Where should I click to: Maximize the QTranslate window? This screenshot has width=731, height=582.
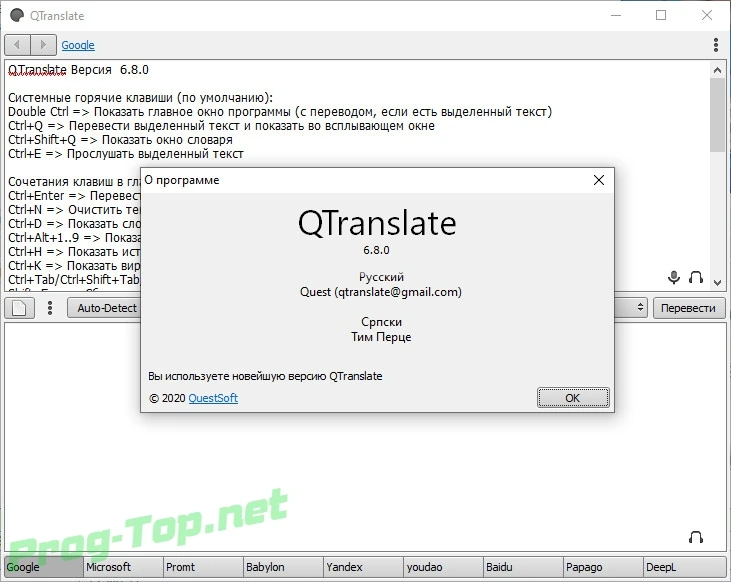click(x=661, y=15)
